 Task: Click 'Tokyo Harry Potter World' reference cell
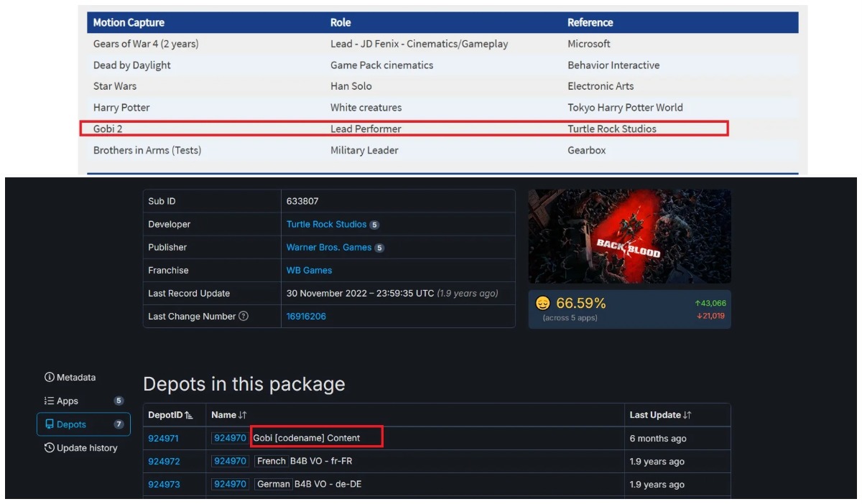click(625, 108)
